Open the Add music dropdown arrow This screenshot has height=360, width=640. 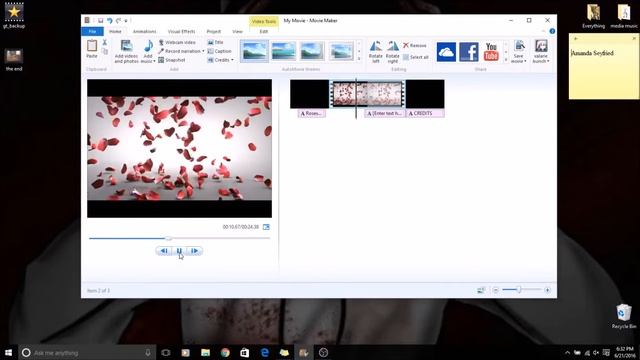pos(154,61)
